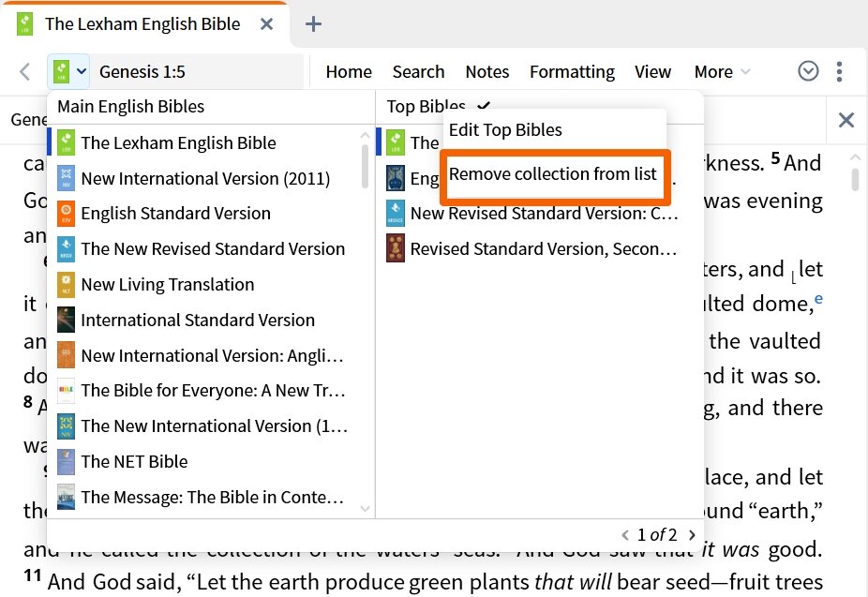Screen dimensions: 868x597
Task: Click the orange ESV cover icon
Action: coord(66,214)
